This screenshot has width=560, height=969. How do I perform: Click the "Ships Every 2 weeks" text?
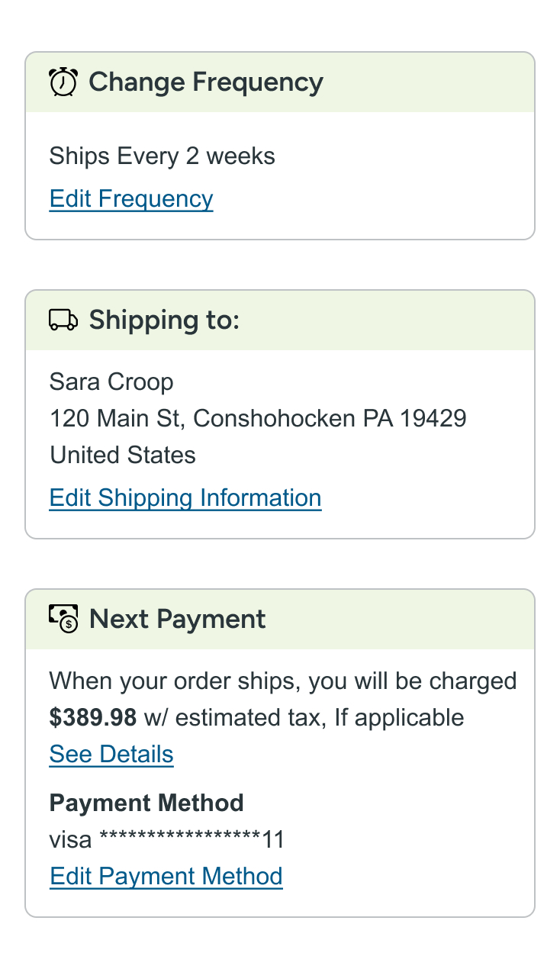(162, 156)
